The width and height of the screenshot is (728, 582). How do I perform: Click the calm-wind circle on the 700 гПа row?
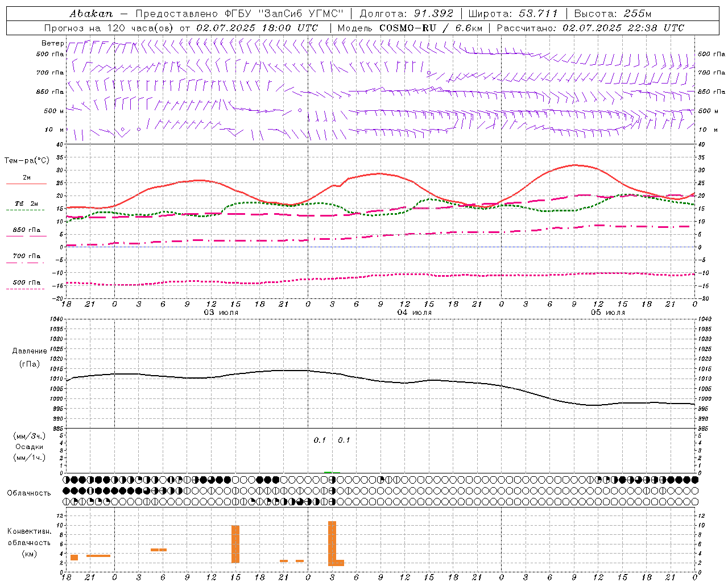tap(428, 73)
